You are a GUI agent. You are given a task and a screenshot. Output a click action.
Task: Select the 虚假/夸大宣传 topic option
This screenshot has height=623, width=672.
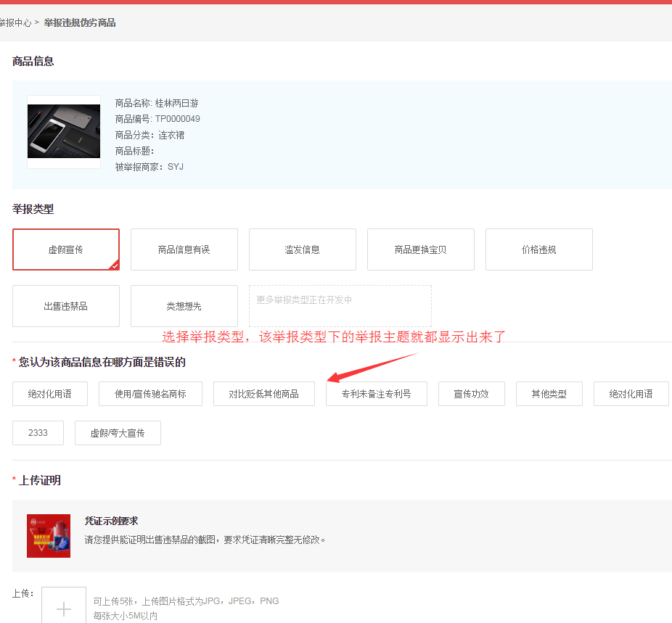click(118, 433)
